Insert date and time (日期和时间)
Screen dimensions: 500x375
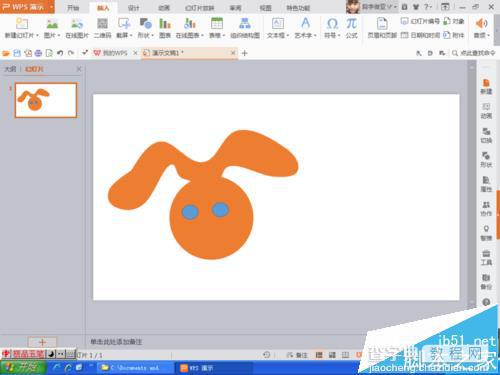(420, 35)
